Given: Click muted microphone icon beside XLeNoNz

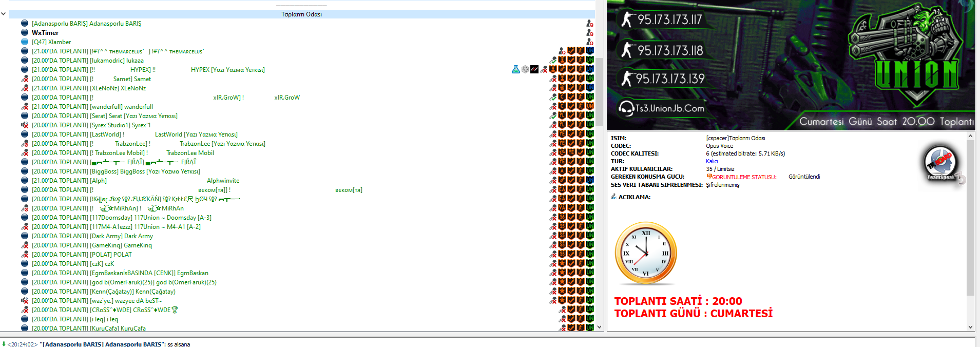Looking at the screenshot, I should click(x=25, y=88).
